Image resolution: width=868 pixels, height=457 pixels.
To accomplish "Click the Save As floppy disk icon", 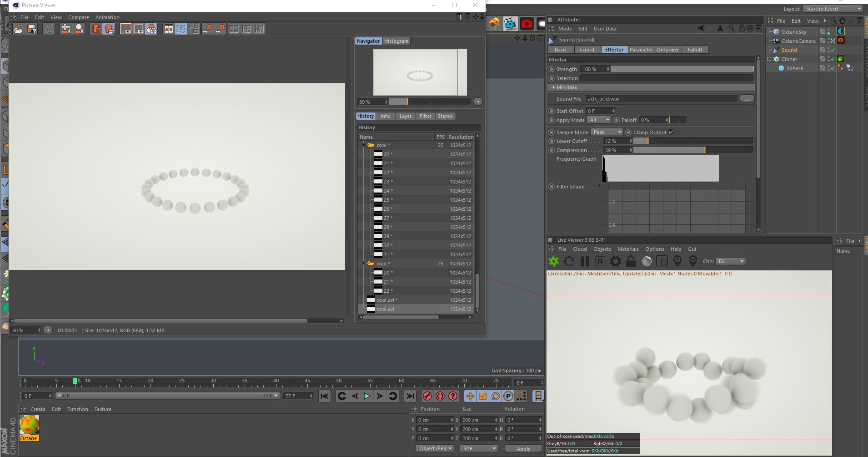I will point(32,29).
